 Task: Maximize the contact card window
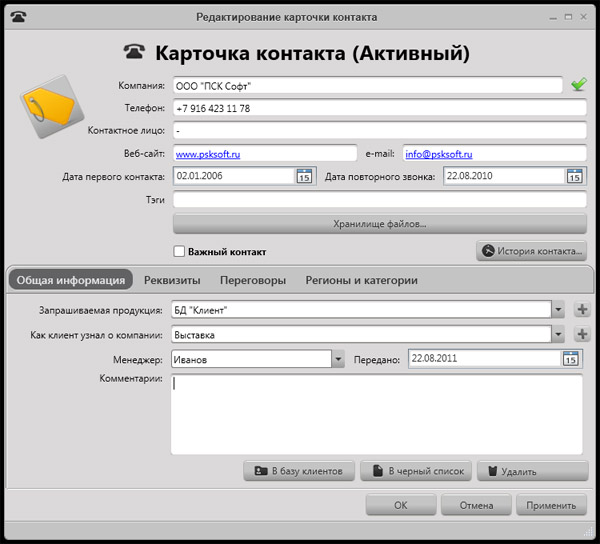click(x=568, y=17)
